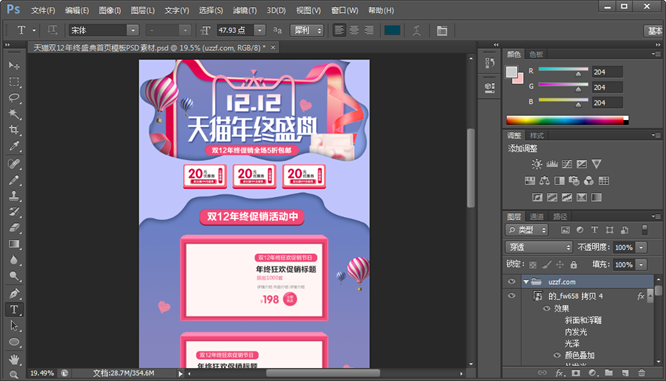The width and height of the screenshot is (666, 381).
Task: Select the Eraser tool
Action: pyautogui.click(x=14, y=228)
